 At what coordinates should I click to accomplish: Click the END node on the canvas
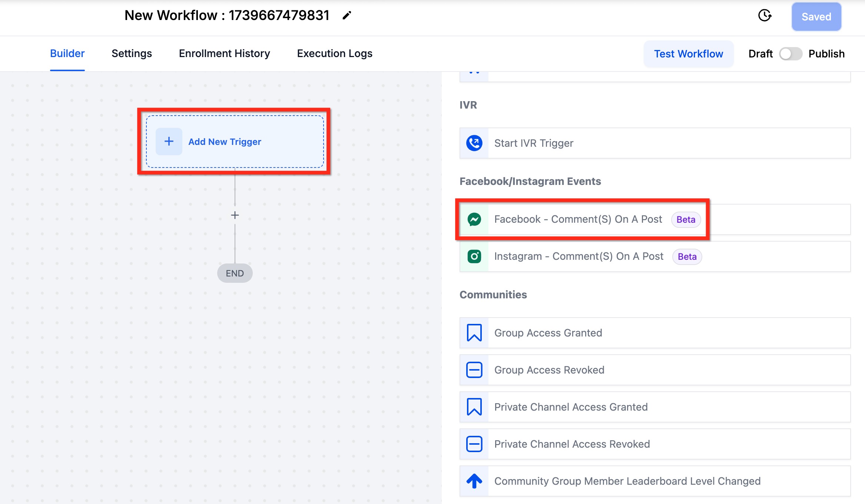click(x=235, y=273)
